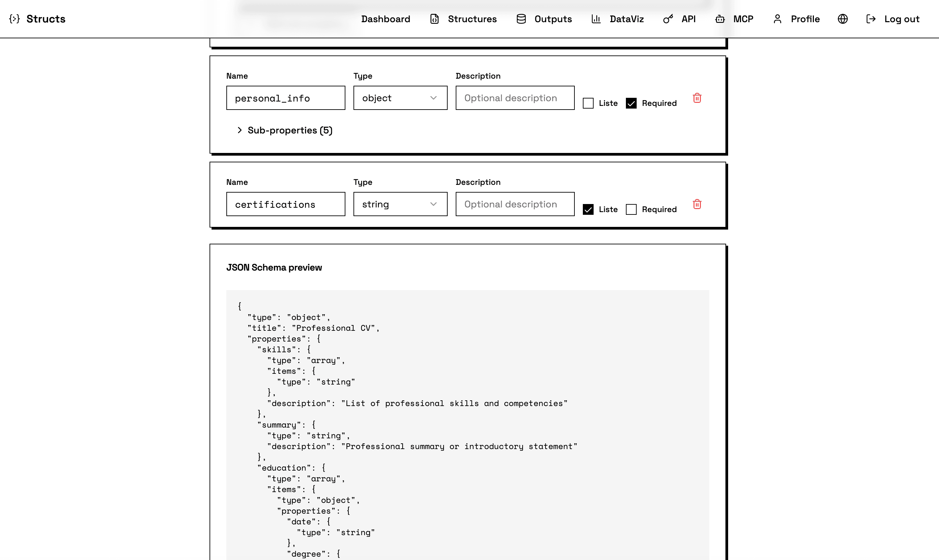939x560 pixels.
Task: Click Log out
Action: (902, 18)
